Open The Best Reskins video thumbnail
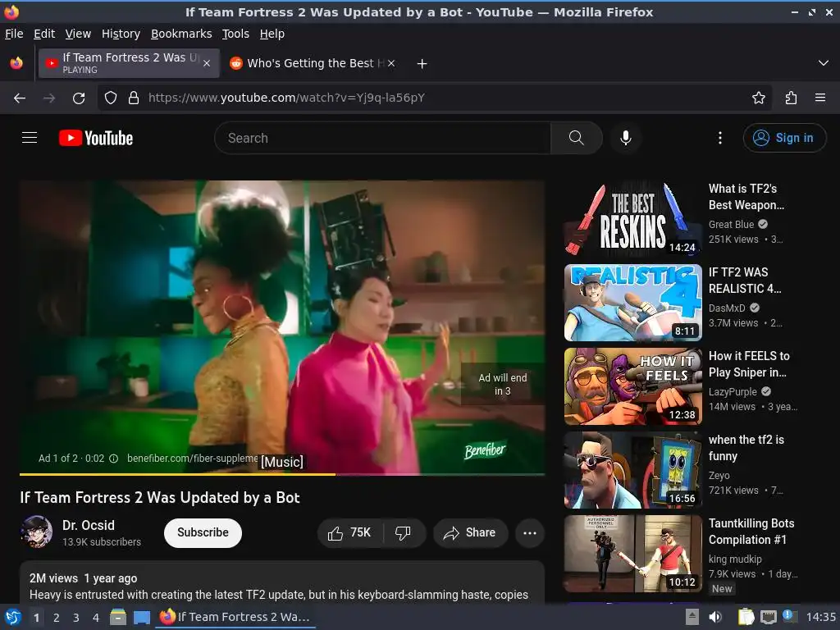 [x=632, y=218]
